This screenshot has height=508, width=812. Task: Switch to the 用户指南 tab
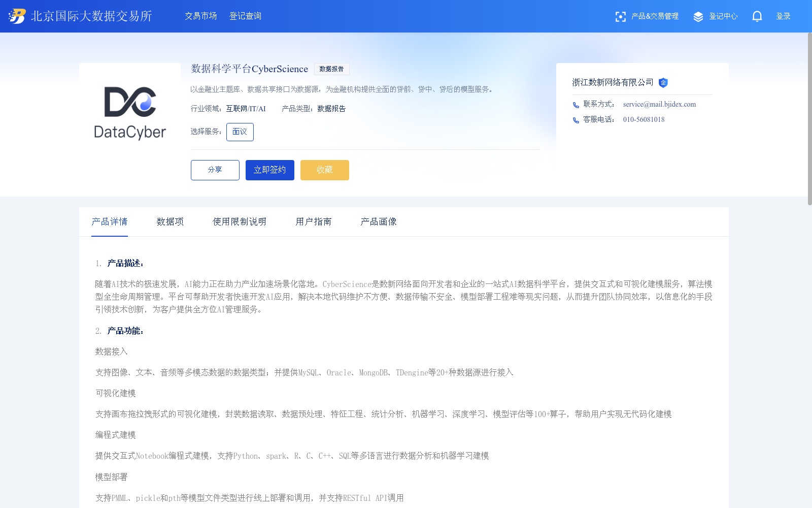coord(314,222)
